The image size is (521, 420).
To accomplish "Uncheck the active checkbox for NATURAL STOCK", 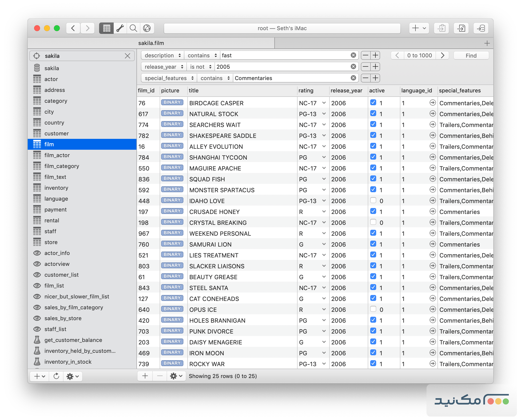I will pyautogui.click(x=373, y=113).
